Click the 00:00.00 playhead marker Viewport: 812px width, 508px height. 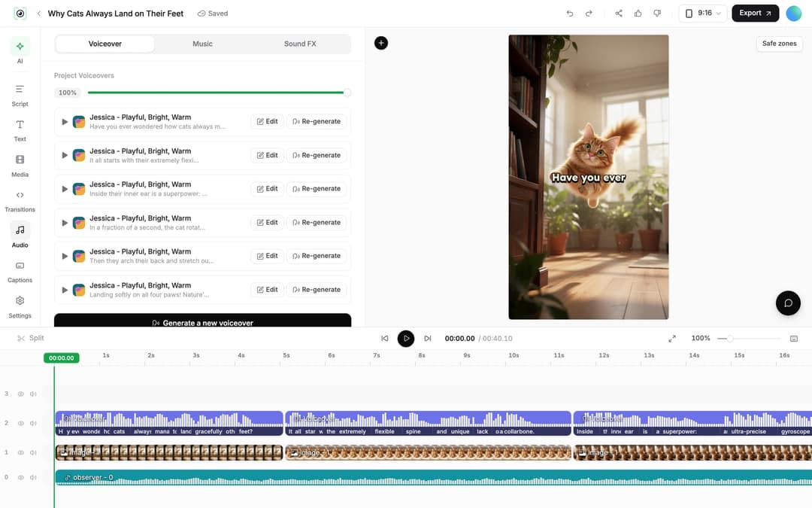61,358
